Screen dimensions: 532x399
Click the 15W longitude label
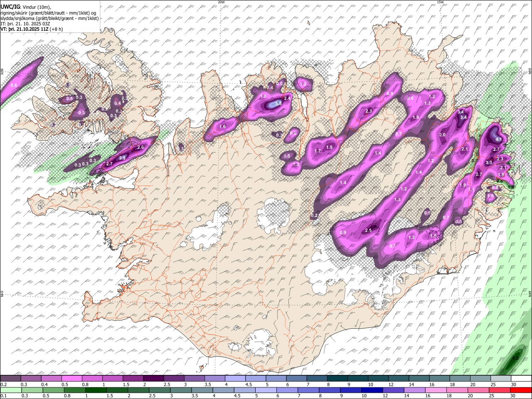(440, 2)
